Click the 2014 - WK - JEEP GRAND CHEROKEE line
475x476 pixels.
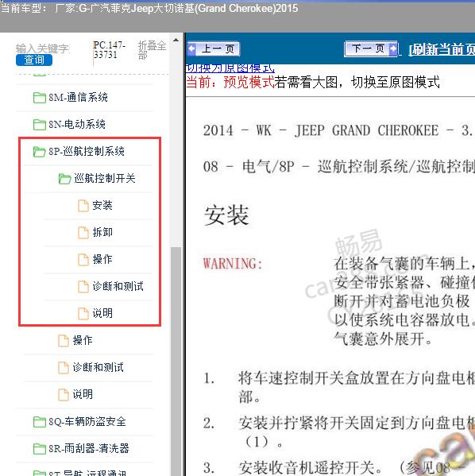click(x=338, y=130)
